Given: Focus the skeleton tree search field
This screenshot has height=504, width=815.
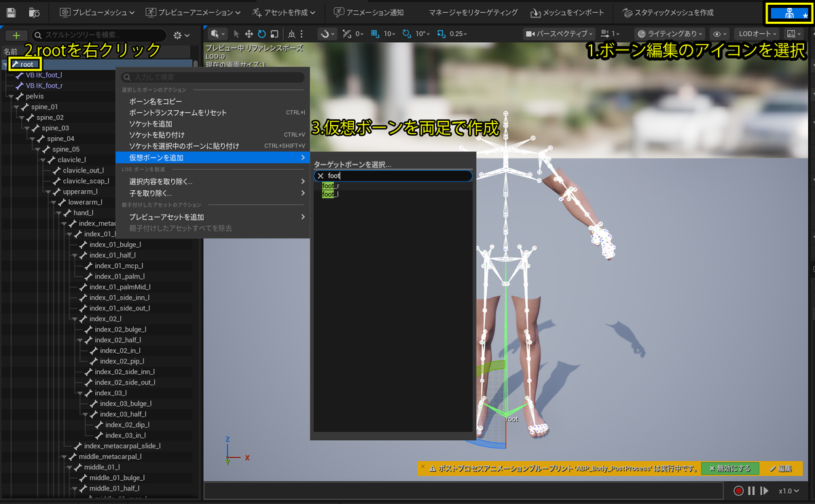Looking at the screenshot, I should (x=98, y=35).
